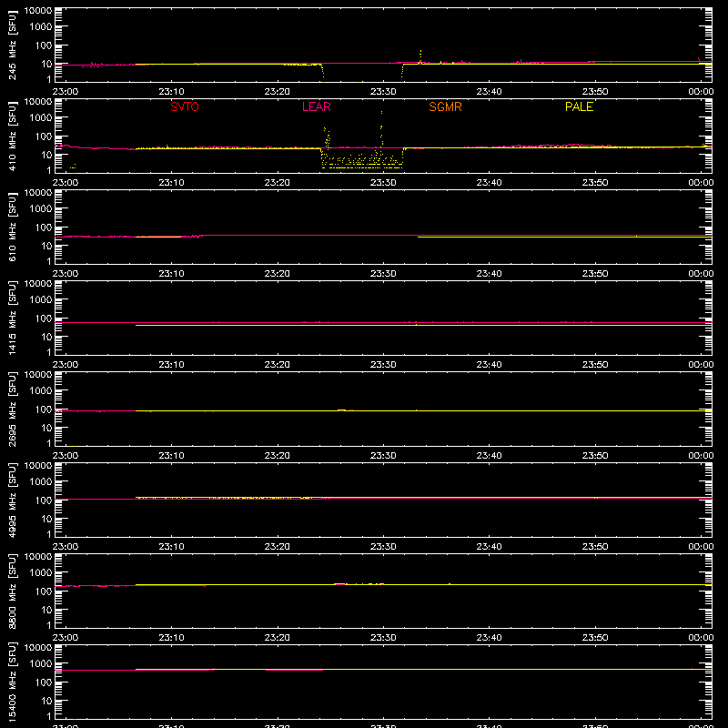Click the 1000 tick of the 410 MHz axis

[41, 118]
